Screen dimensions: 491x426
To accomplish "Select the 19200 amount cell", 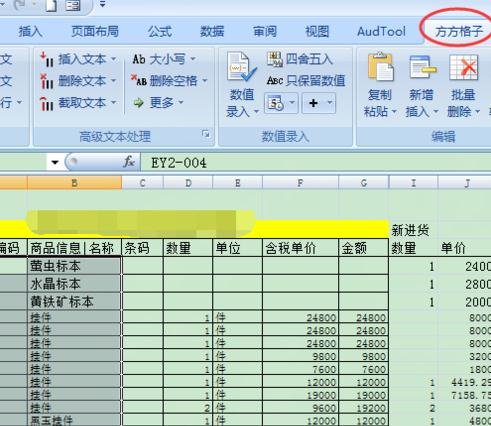I will click(x=363, y=408).
